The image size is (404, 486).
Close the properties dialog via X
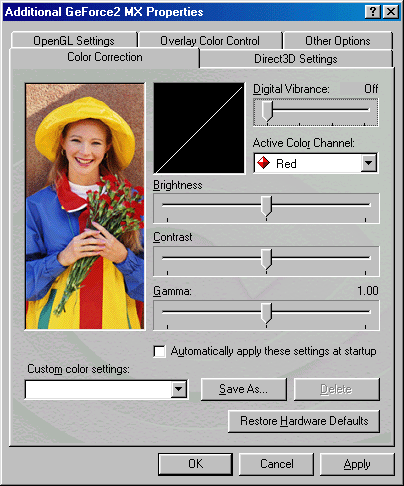(391, 12)
